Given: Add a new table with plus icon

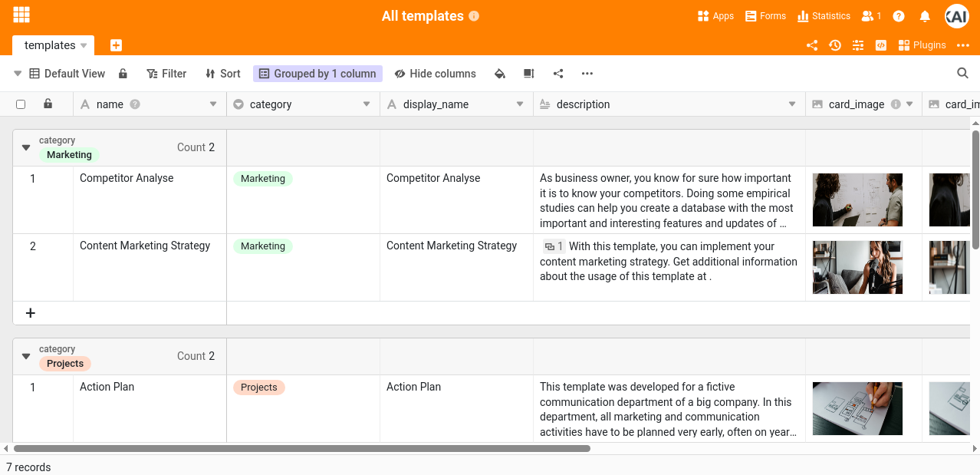Looking at the screenshot, I should point(116,45).
